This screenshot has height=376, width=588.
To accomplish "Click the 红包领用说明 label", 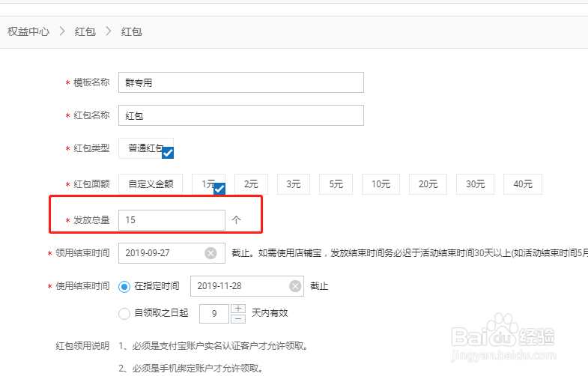I will [x=82, y=345].
